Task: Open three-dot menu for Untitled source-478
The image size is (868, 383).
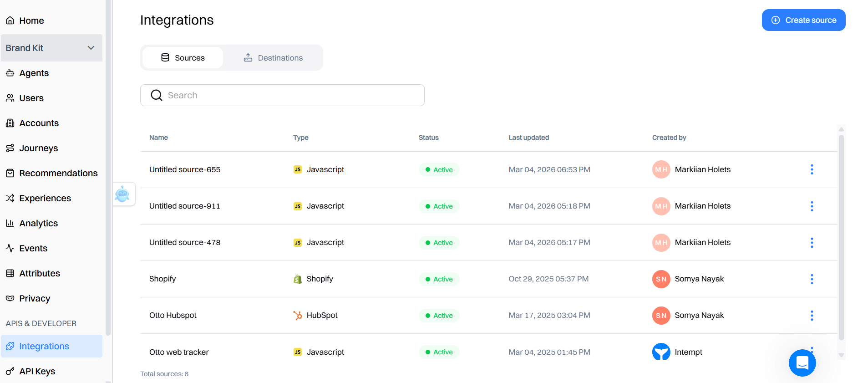Action: pos(812,243)
